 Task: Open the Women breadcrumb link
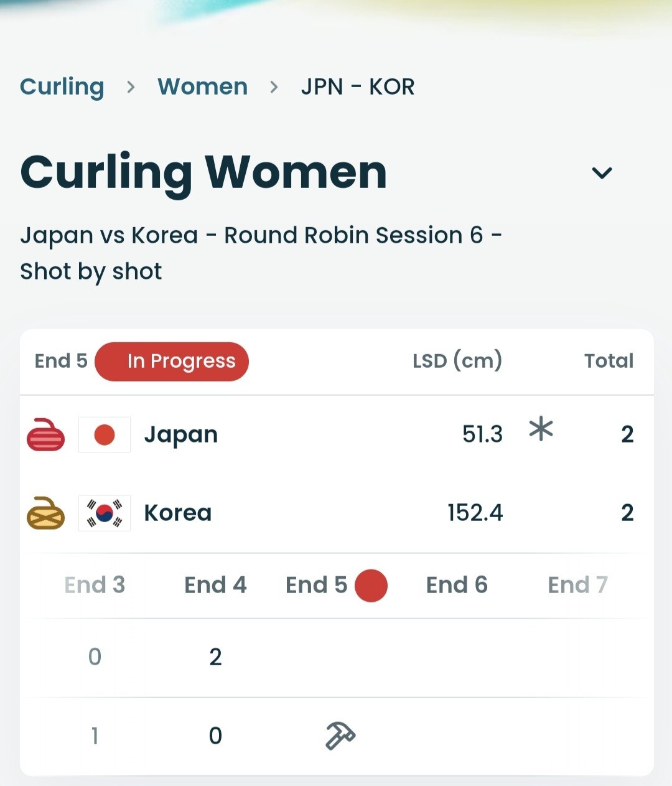pos(202,87)
